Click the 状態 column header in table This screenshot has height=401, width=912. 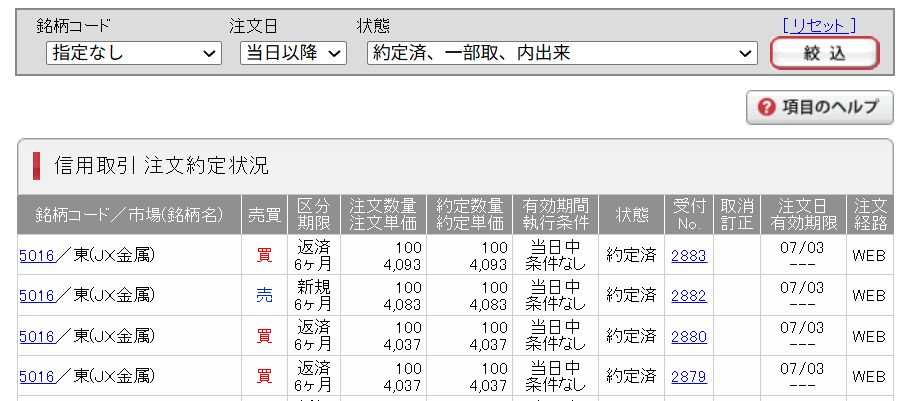[632, 215]
